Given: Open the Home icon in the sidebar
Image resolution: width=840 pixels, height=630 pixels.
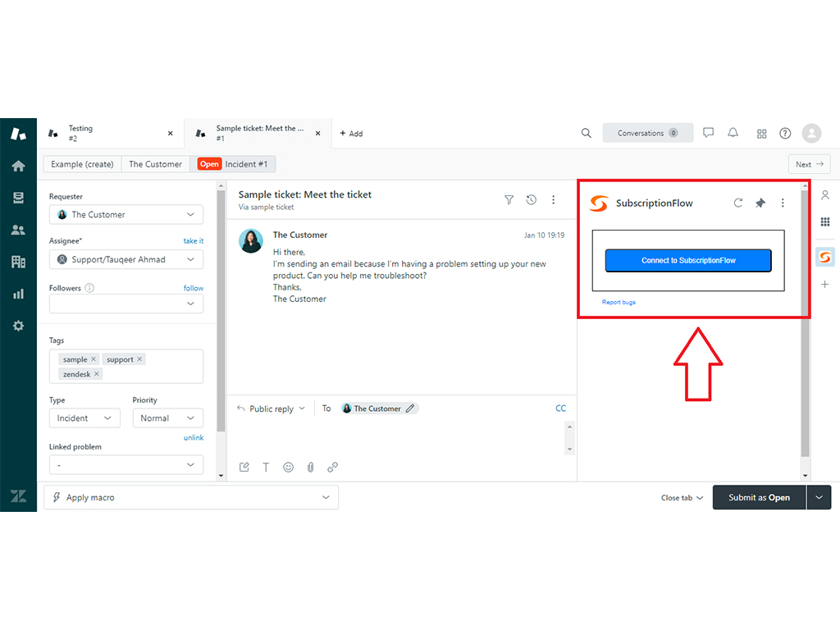Looking at the screenshot, I should 18,166.
